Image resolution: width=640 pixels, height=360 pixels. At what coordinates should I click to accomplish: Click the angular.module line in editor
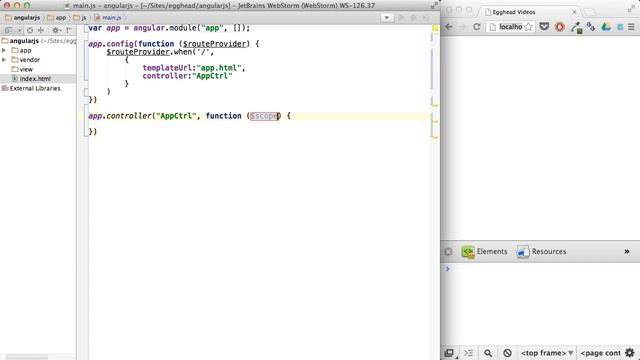[169, 28]
